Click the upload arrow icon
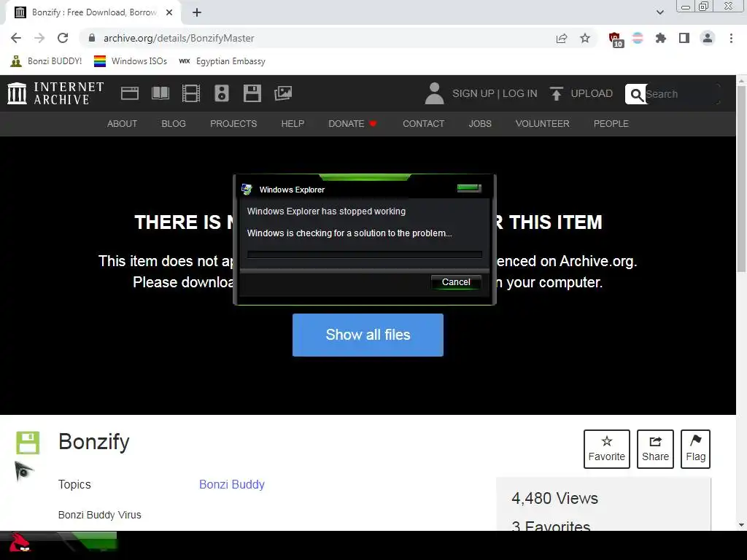Screen dimensions: 747x560 [556, 93]
